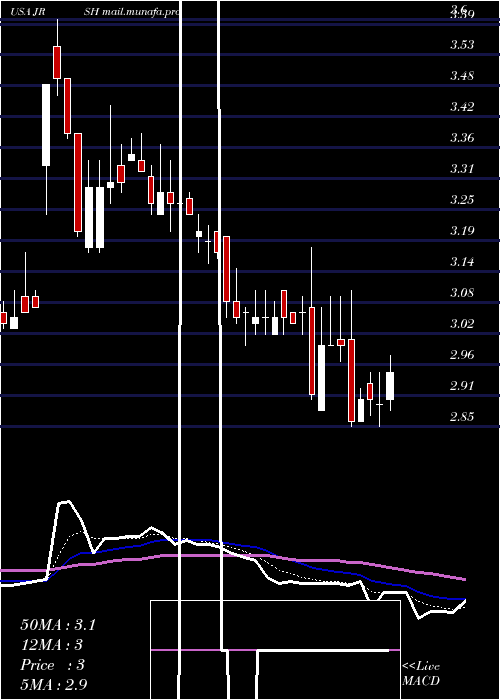The height and width of the screenshot is (700, 500).
Task: Click the USA JR ticker label
Action: [28, 12]
